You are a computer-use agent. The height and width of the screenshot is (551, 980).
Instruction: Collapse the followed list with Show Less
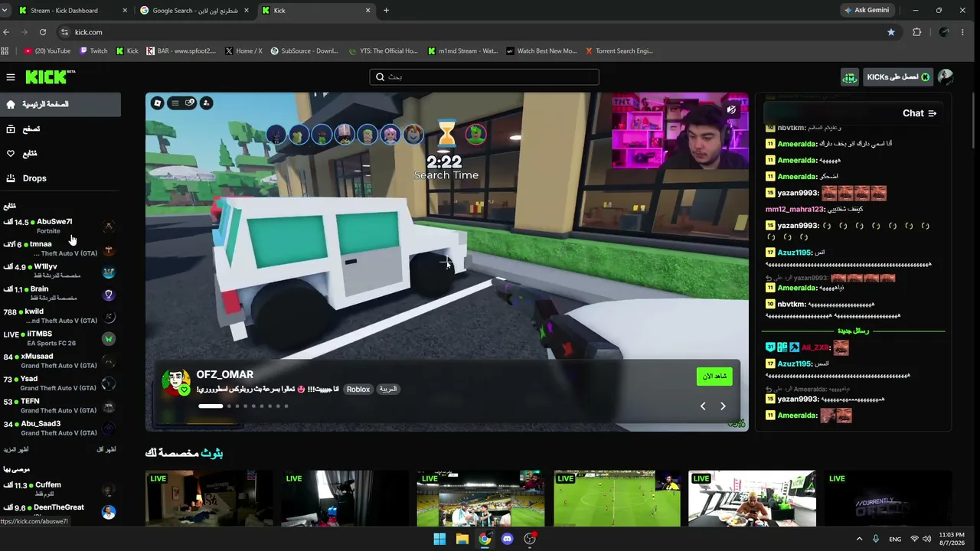106,450
